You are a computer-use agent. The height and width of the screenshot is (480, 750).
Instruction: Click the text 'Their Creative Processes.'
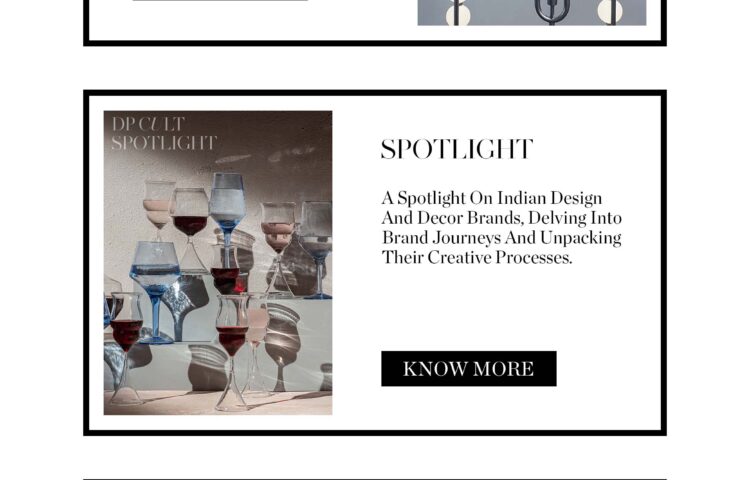coord(476,258)
